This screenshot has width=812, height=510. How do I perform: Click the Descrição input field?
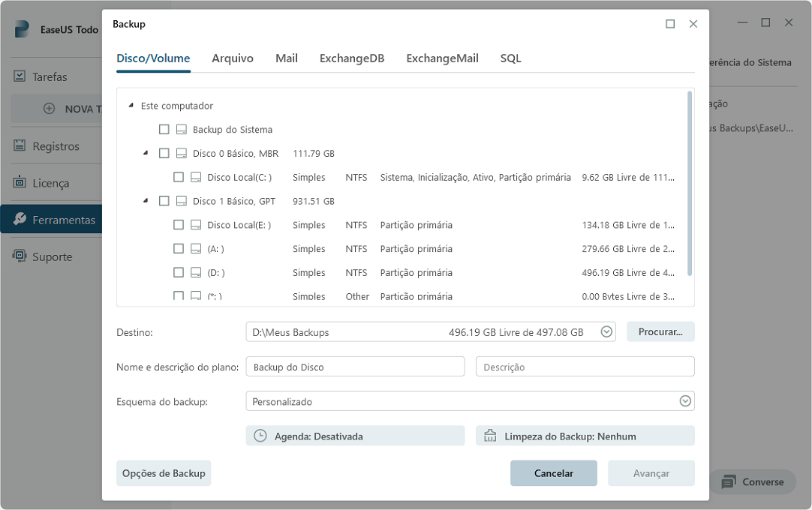pyautogui.click(x=585, y=367)
